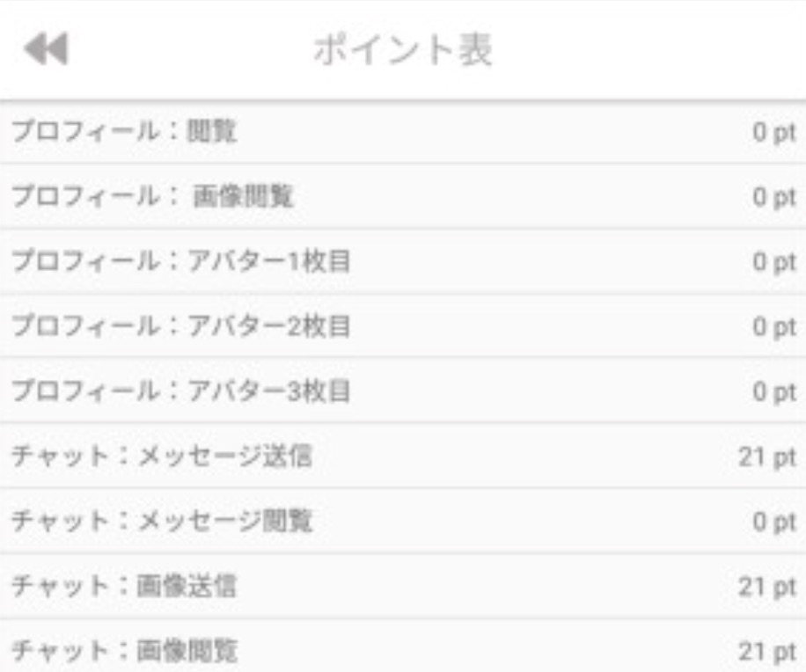Select the 0 pt value for アバター3枚目
The height and width of the screenshot is (672, 806).
click(x=773, y=392)
